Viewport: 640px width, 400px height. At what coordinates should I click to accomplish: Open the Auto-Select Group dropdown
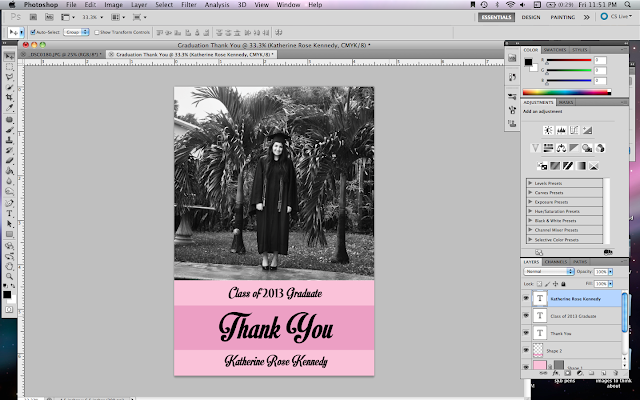pos(76,32)
